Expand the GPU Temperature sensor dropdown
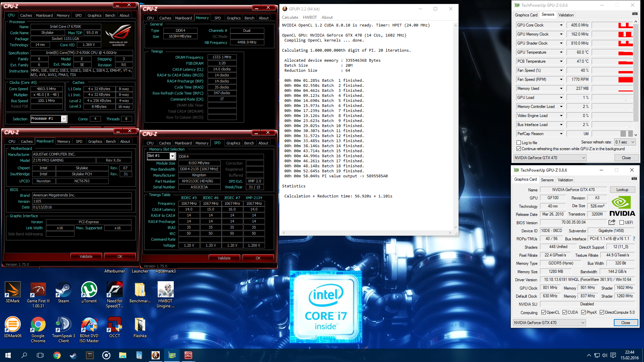 point(561,52)
